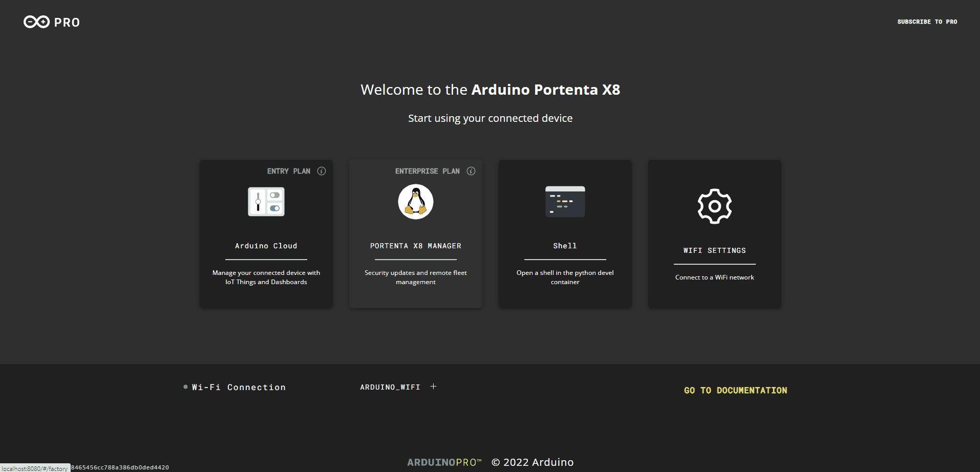Image resolution: width=980 pixels, height=472 pixels.
Task: Click the Wi-Fi Connection status dot
Action: tap(185, 387)
